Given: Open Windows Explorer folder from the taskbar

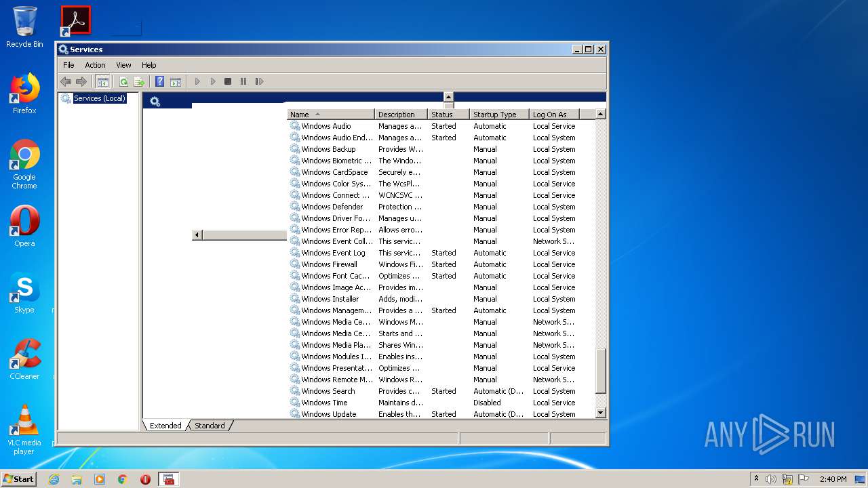Looking at the screenshot, I should (77, 479).
